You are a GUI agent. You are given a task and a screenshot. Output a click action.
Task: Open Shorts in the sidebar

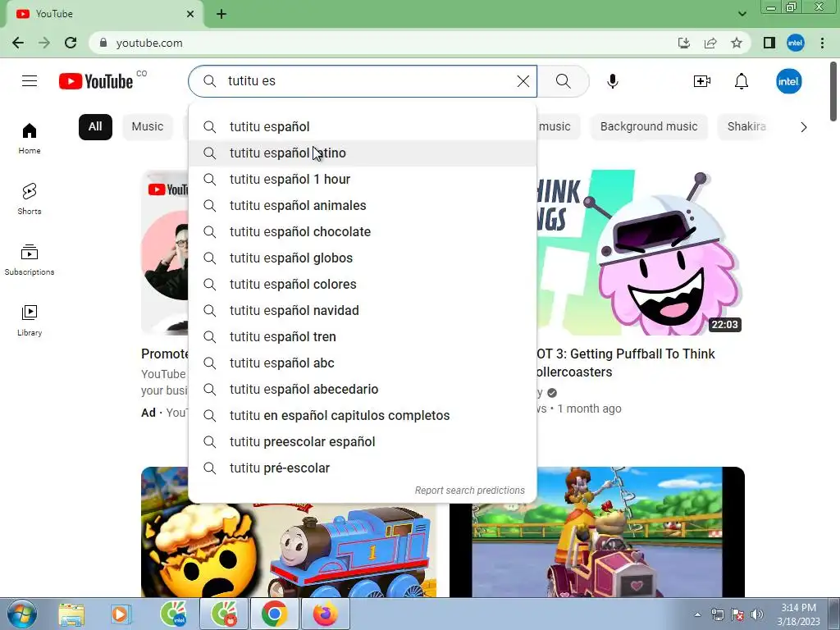point(30,199)
